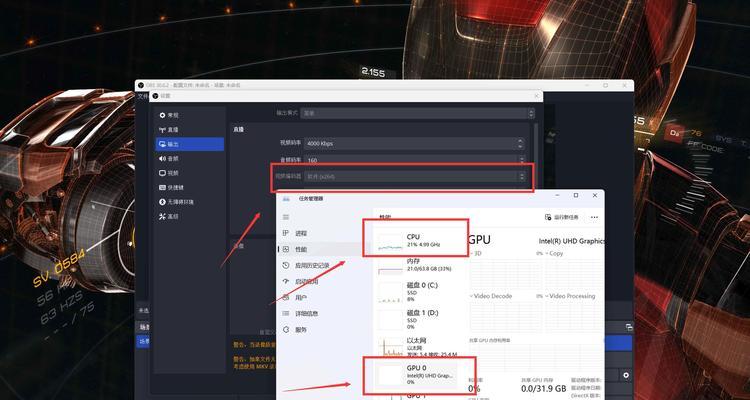Click the gear icon in OBS main window
This screenshot has height=400, width=750.
click(x=626, y=375)
